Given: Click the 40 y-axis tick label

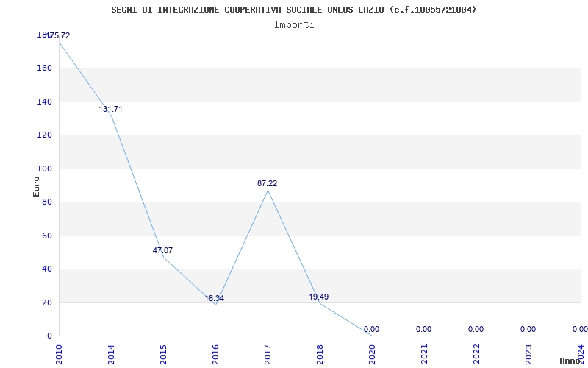Looking at the screenshot, I should [x=47, y=269].
